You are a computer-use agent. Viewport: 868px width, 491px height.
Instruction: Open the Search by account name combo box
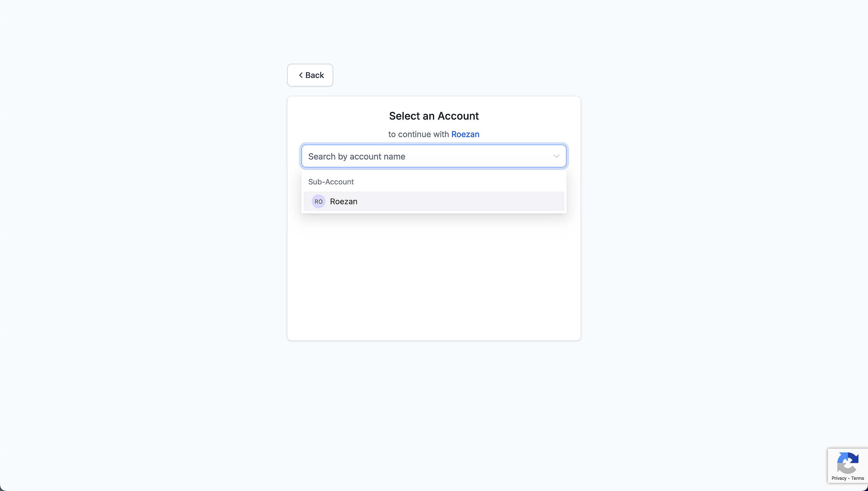427,156
